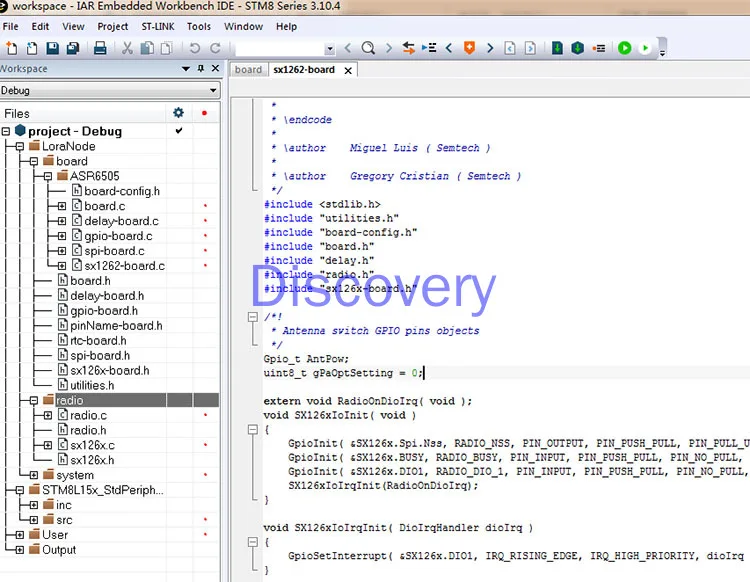Start Download and Debug with the green play icon
Image resolution: width=750 pixels, height=582 pixels.
point(624,48)
